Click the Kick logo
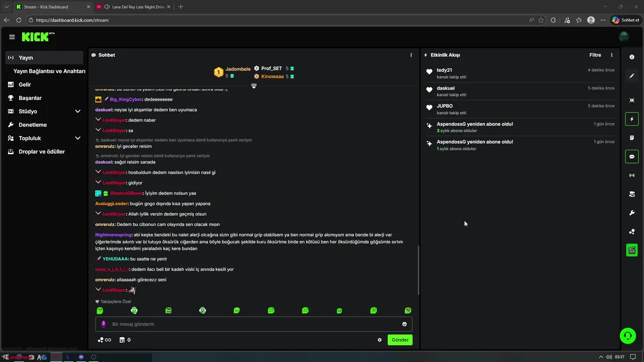Viewport: 644px width, 362px height. 37,37
